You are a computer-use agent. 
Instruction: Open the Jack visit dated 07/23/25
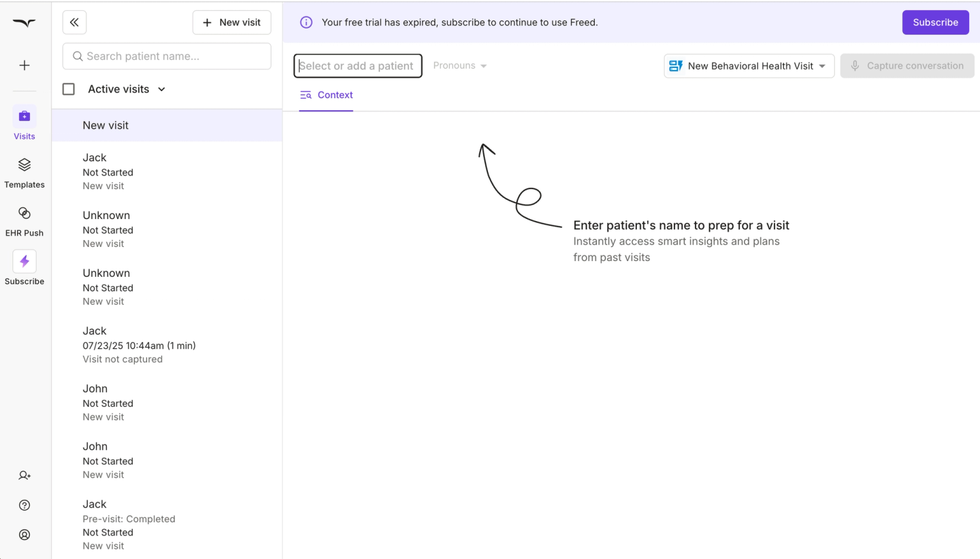pos(167,345)
